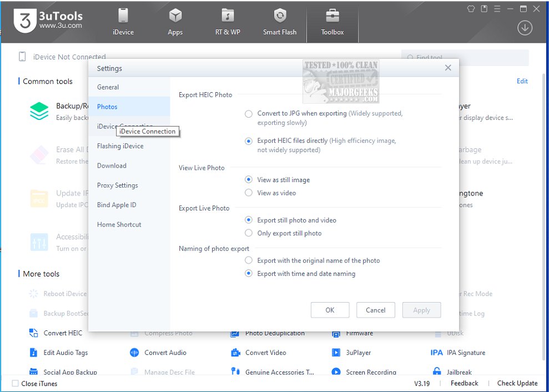Go to RT & WP section
This screenshot has width=549, height=392.
[x=228, y=22]
